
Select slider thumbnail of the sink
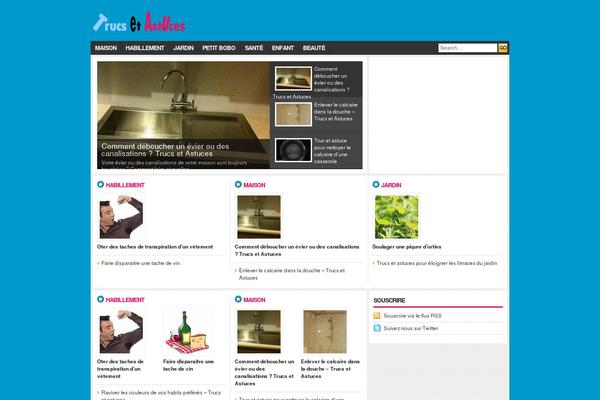(x=293, y=78)
